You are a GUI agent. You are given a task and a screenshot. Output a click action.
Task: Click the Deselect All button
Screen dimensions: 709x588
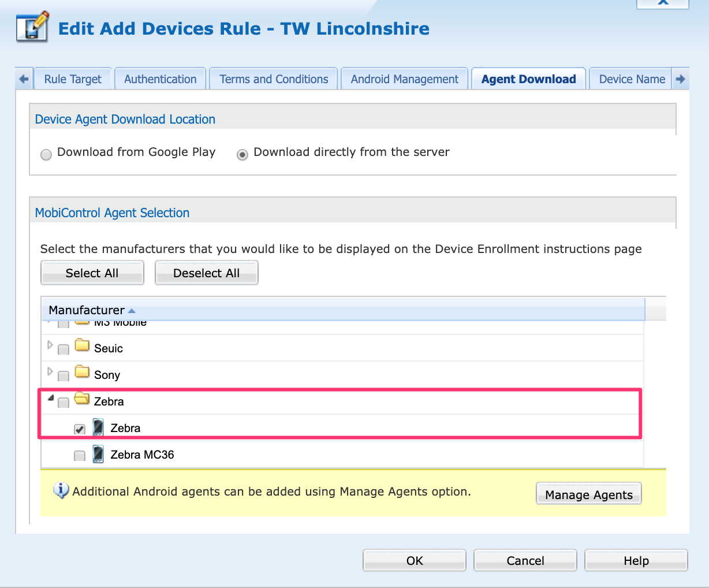[206, 273]
